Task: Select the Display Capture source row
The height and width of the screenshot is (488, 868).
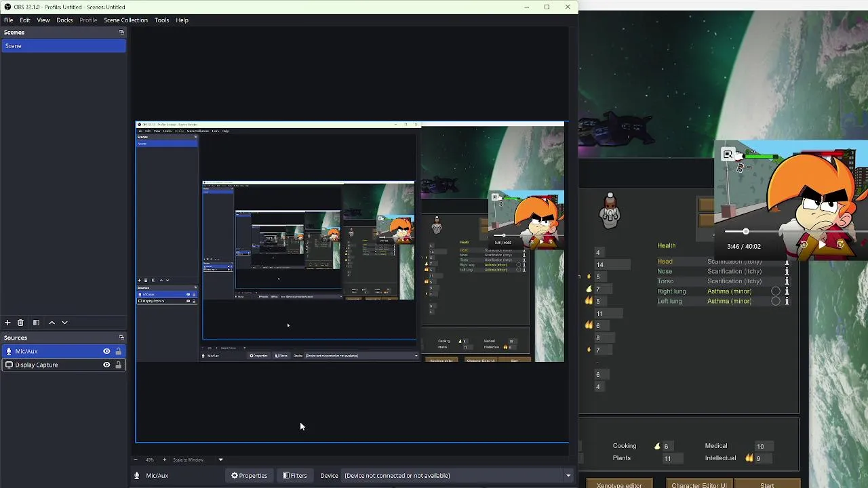Action: click(63, 365)
